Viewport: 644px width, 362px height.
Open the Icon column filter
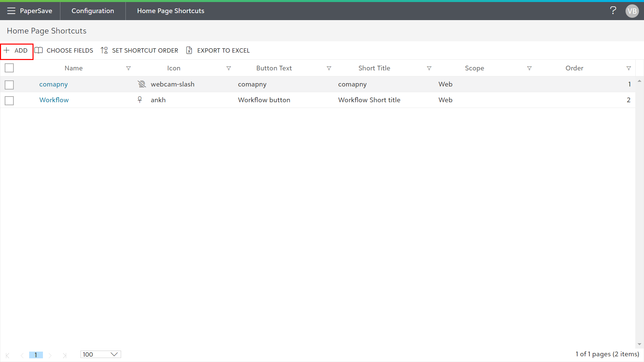(228, 68)
